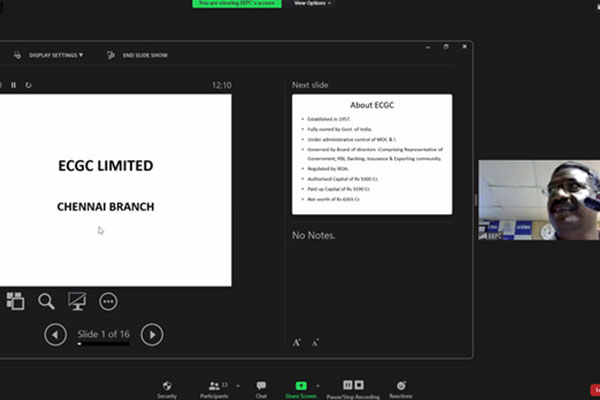Click the 'No Notes.' text
600x400 pixels.
tap(313, 235)
